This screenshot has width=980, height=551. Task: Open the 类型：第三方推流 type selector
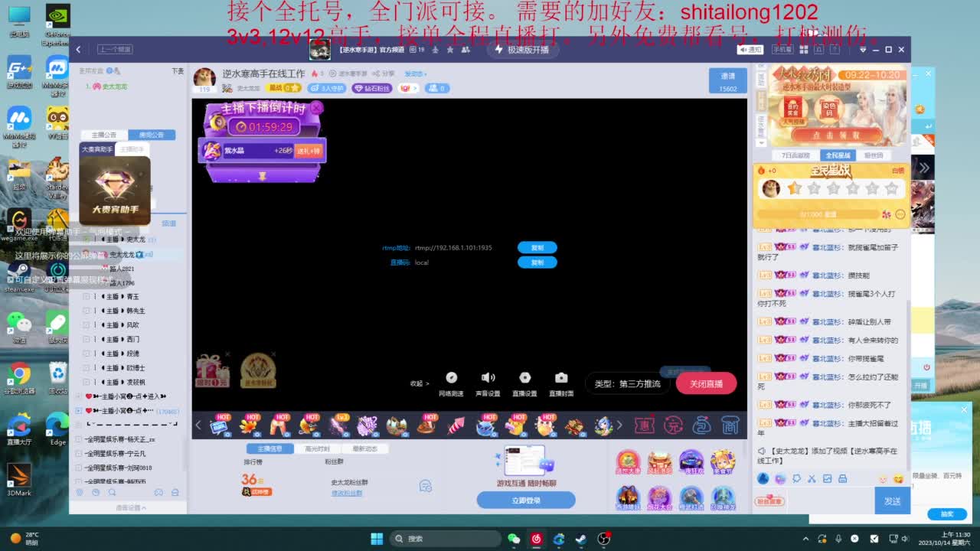tap(627, 383)
